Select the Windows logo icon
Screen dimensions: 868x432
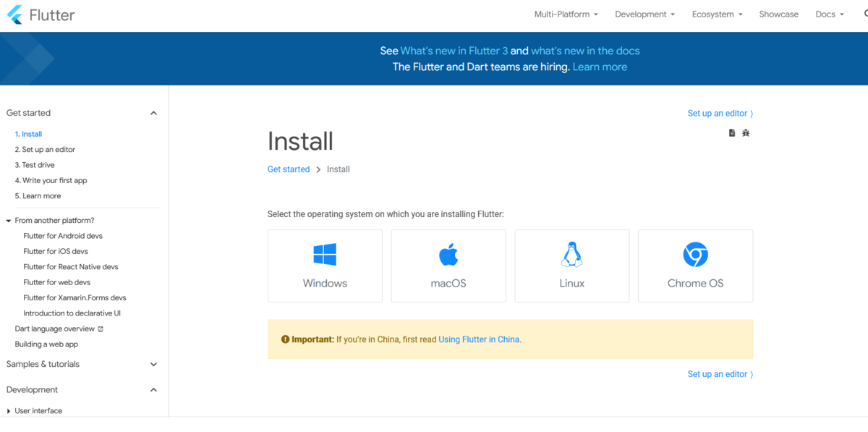[325, 255]
